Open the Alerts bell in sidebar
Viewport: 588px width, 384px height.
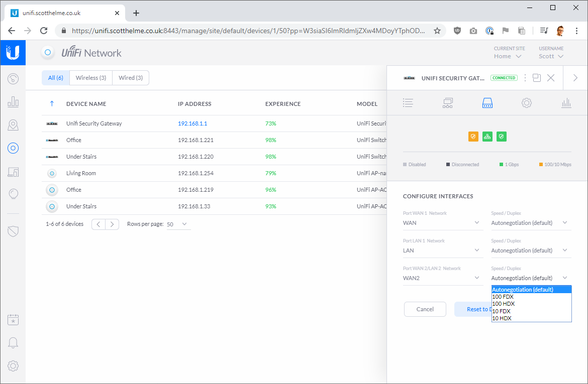point(13,343)
